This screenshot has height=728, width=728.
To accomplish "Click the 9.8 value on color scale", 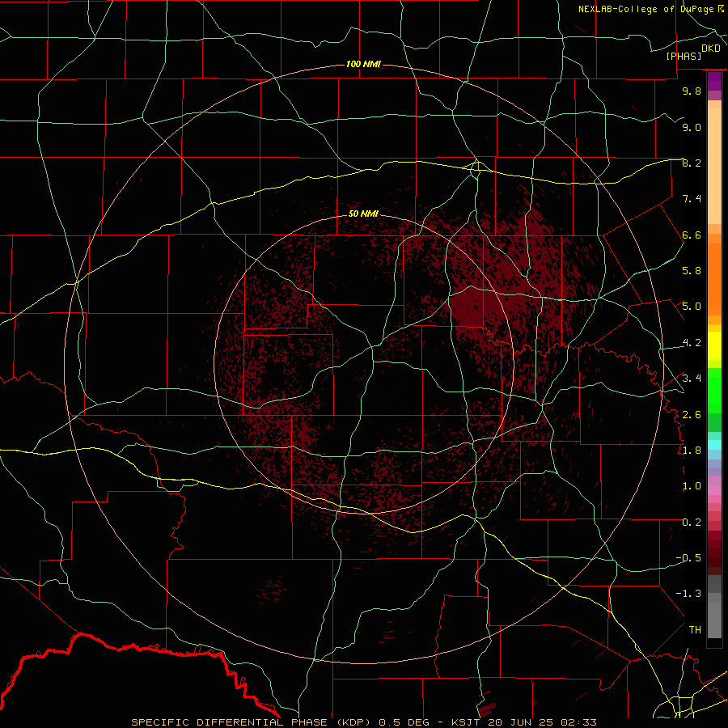I will (692, 91).
